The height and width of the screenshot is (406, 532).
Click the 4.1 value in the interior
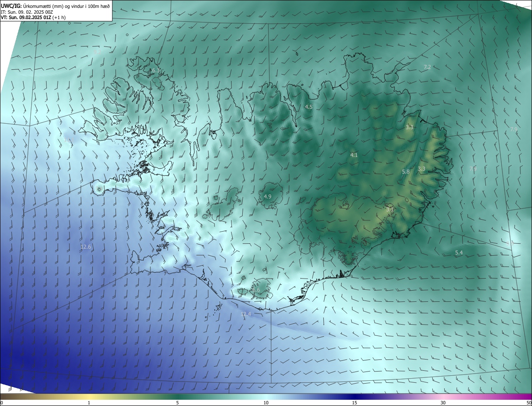(354, 155)
